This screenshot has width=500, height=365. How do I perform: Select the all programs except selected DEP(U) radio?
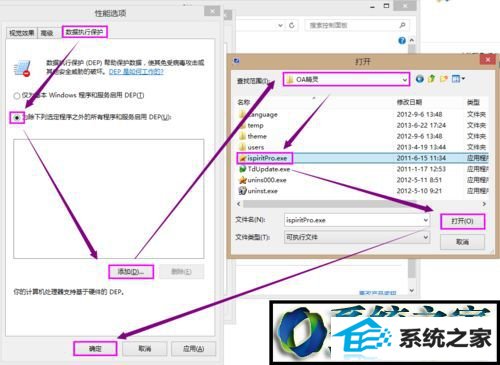pyautogui.click(x=17, y=117)
